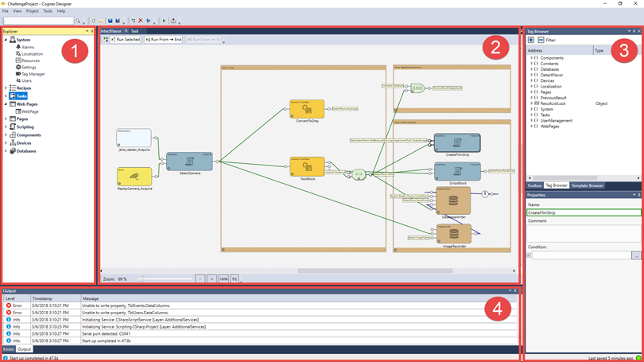Expand the Databases node in Explorer
The height and width of the screenshot is (362, 644).
pos(6,151)
